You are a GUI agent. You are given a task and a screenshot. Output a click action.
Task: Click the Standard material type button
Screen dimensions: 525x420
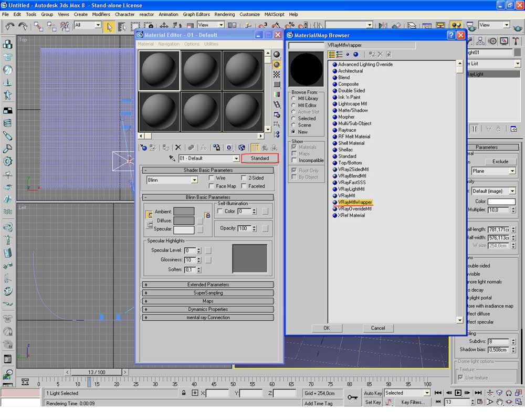click(x=260, y=158)
